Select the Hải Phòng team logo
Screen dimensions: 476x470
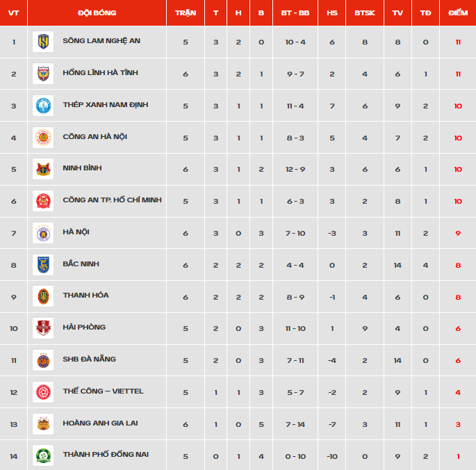pyautogui.click(x=43, y=328)
